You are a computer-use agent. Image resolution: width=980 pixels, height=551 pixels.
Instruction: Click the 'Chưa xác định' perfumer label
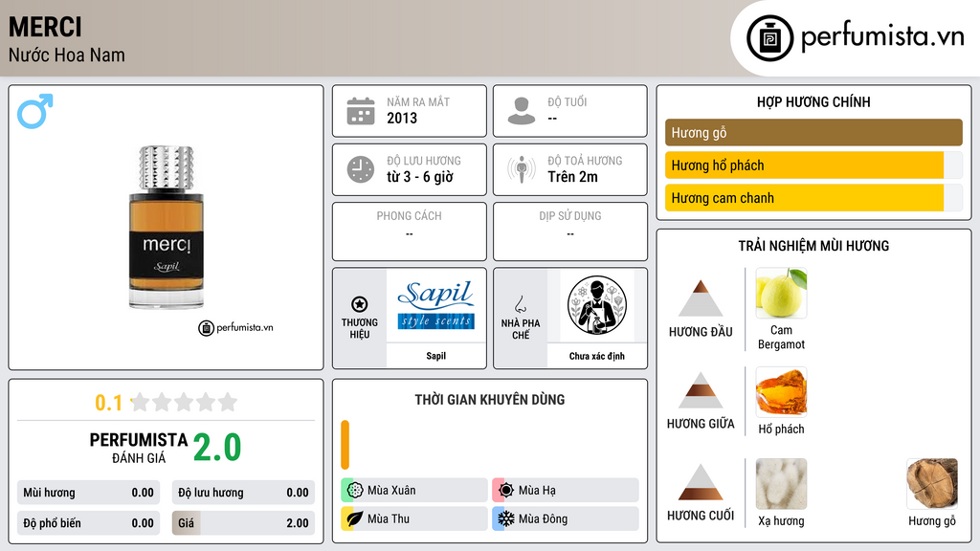click(x=597, y=356)
